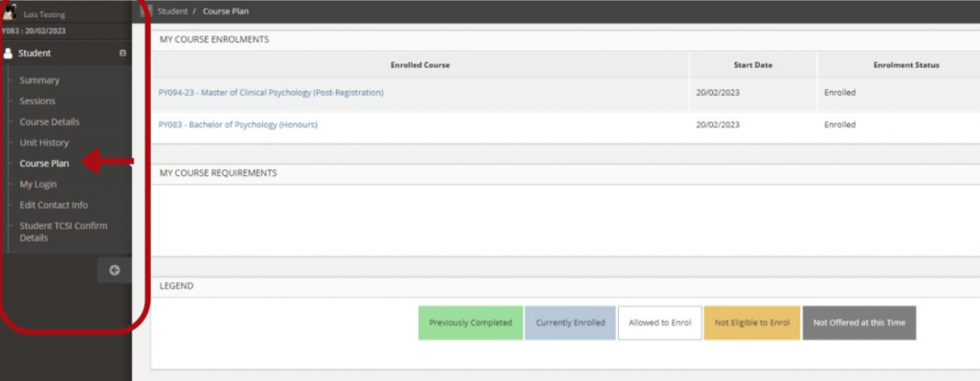Click start date of Bachelor of Psychology
This screenshot has height=381, width=980.
718,124
